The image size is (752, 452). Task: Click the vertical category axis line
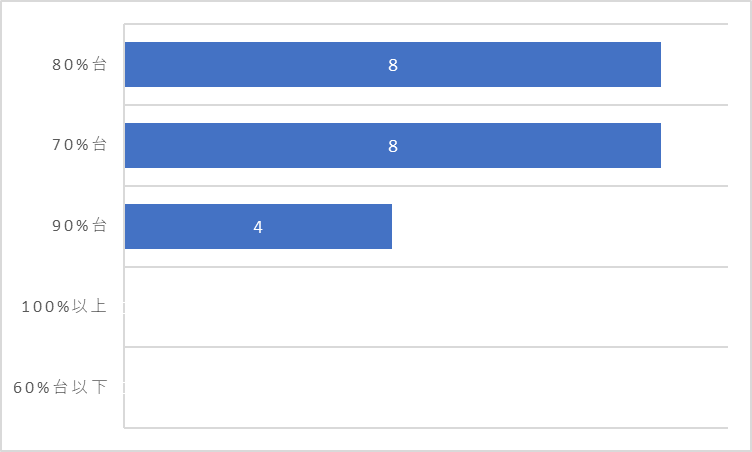click(124, 226)
